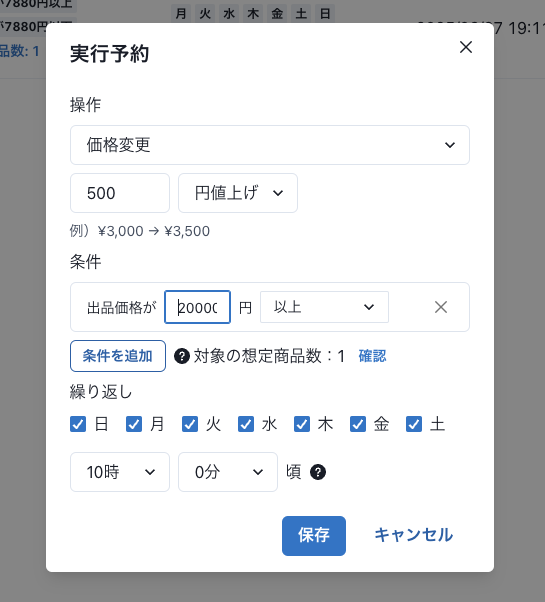The height and width of the screenshot is (602, 545).
Task: Click help icon beside 対象の想定商品数
Action: click(x=182, y=356)
